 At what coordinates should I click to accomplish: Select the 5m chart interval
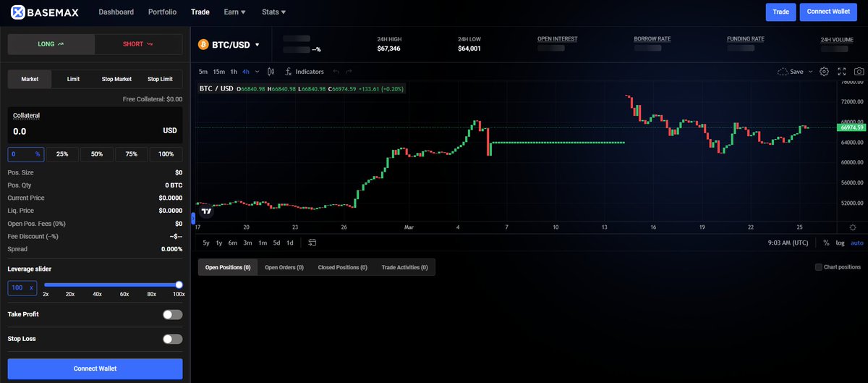pyautogui.click(x=203, y=72)
